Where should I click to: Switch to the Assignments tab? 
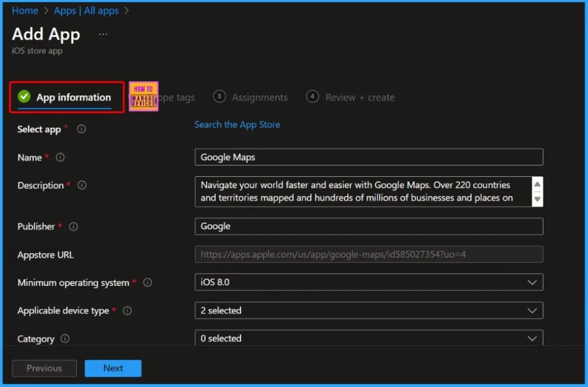250,97
